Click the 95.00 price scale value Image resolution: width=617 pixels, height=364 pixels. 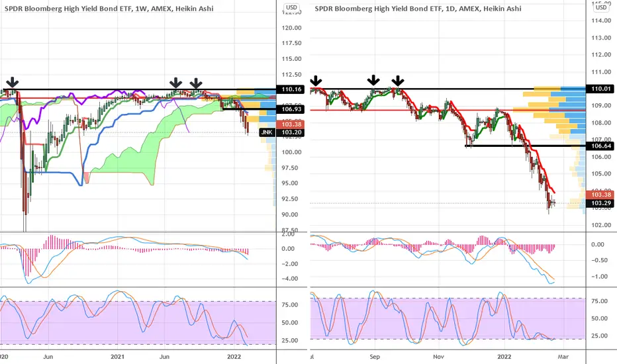click(x=291, y=183)
